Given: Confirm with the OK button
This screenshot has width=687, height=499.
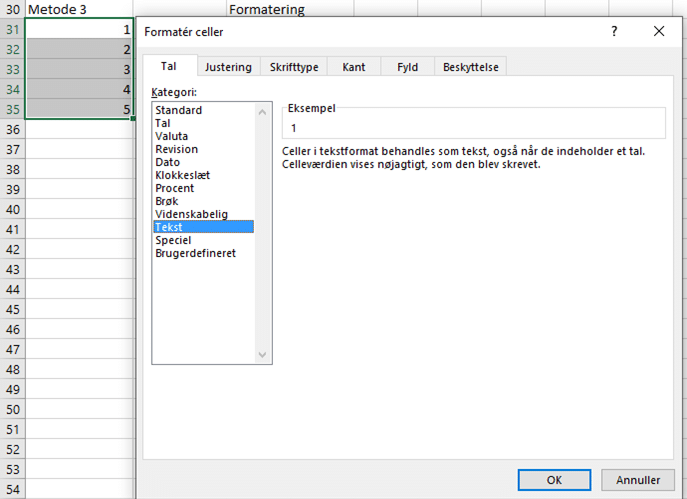Looking at the screenshot, I should point(554,479).
